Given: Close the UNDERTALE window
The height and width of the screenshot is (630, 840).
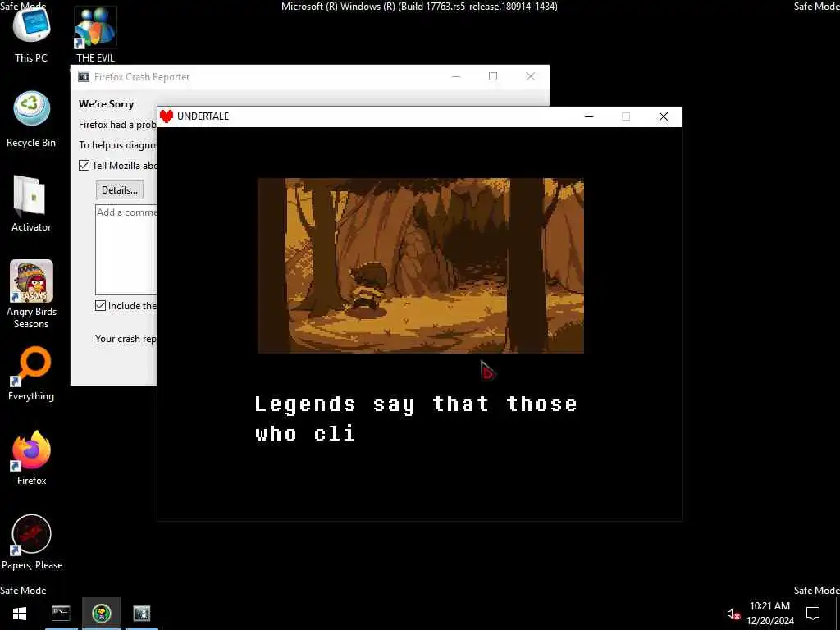Looking at the screenshot, I should click(663, 116).
